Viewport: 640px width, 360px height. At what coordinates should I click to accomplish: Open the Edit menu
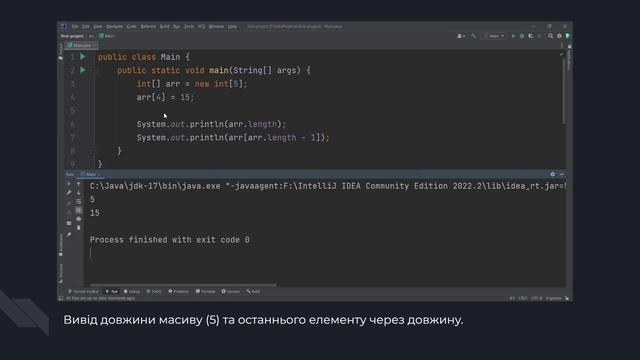coord(86,26)
